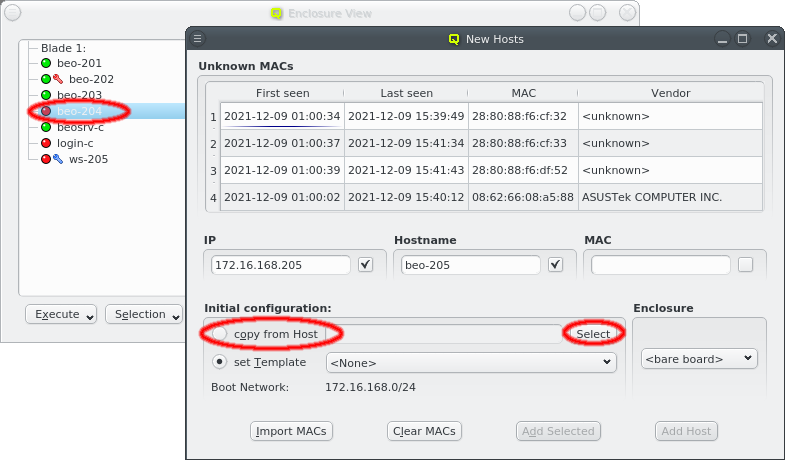Click green status icon of beo-201
Image resolution: width=785 pixels, height=460 pixels.
click(46, 63)
